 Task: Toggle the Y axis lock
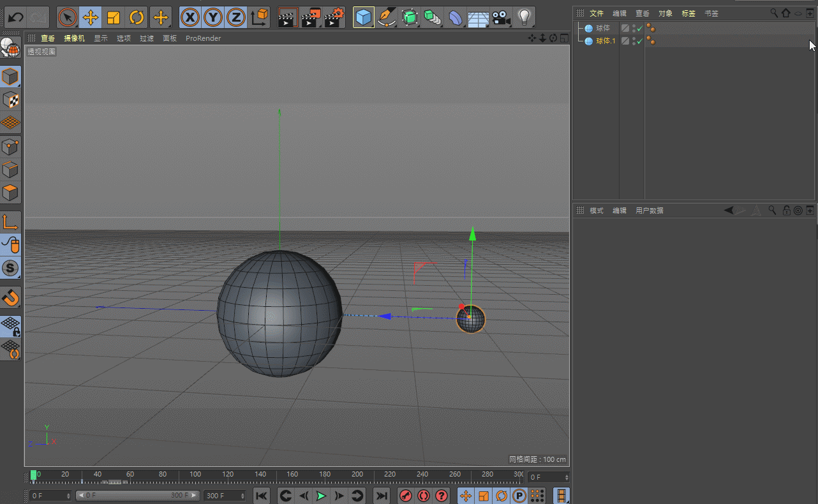pyautogui.click(x=212, y=17)
